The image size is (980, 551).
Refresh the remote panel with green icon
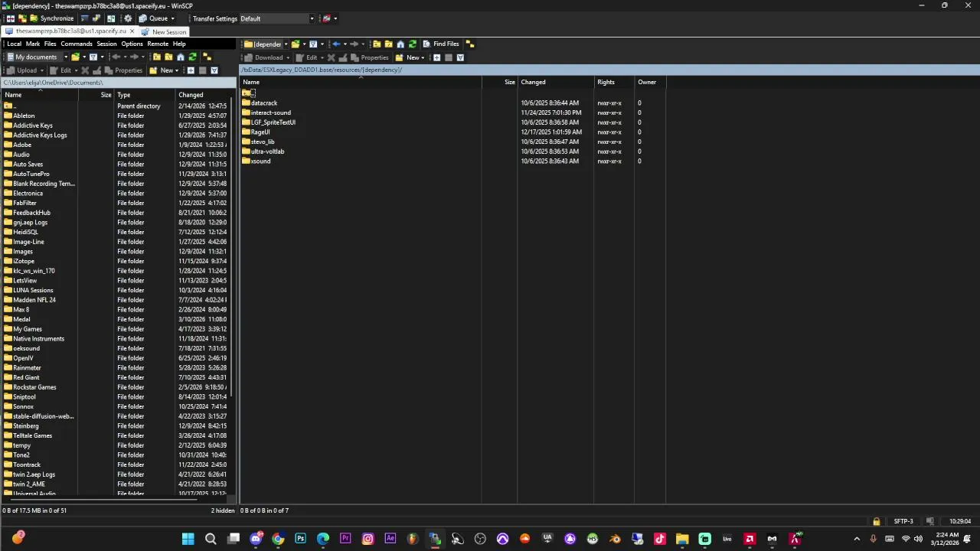click(412, 44)
